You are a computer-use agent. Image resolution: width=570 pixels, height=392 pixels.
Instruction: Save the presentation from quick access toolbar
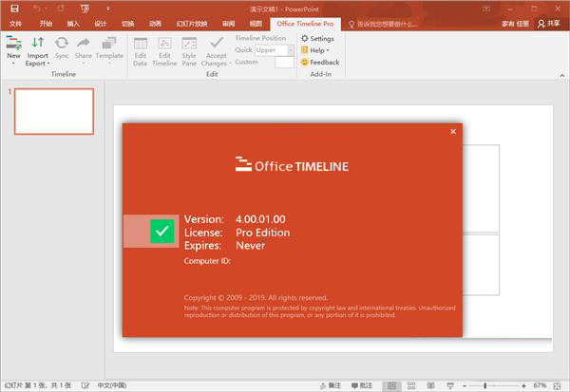[x=14, y=9]
